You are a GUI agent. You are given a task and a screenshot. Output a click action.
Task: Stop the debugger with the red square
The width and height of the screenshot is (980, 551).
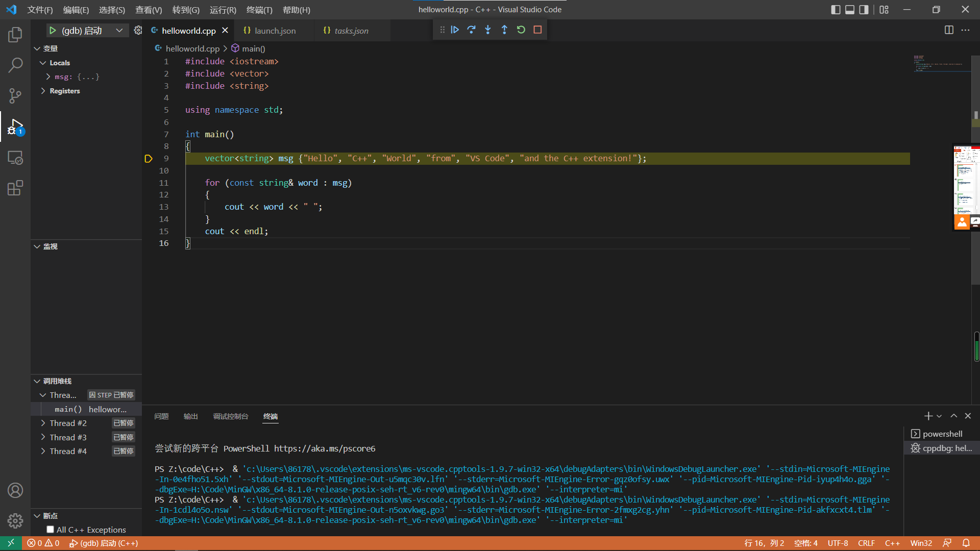click(x=537, y=30)
